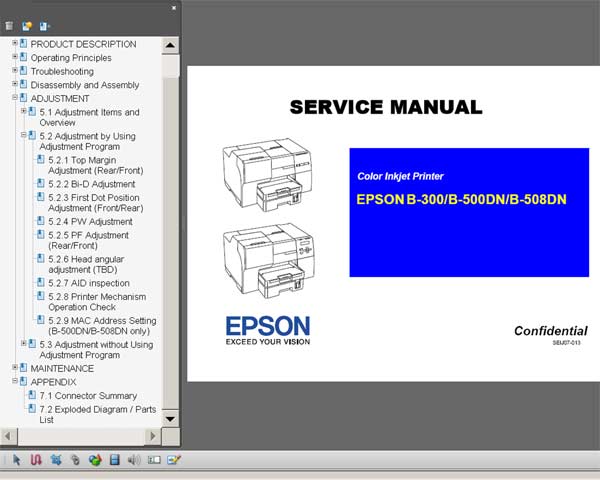Click the bookmark page icon beside MAINTENANCE
600x480 pixels.
click(x=23, y=367)
